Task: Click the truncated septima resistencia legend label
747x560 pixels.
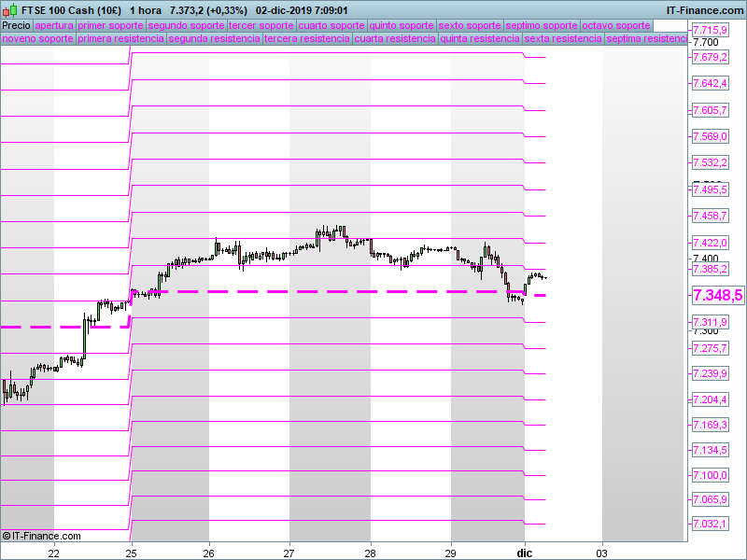Action: tap(646, 38)
